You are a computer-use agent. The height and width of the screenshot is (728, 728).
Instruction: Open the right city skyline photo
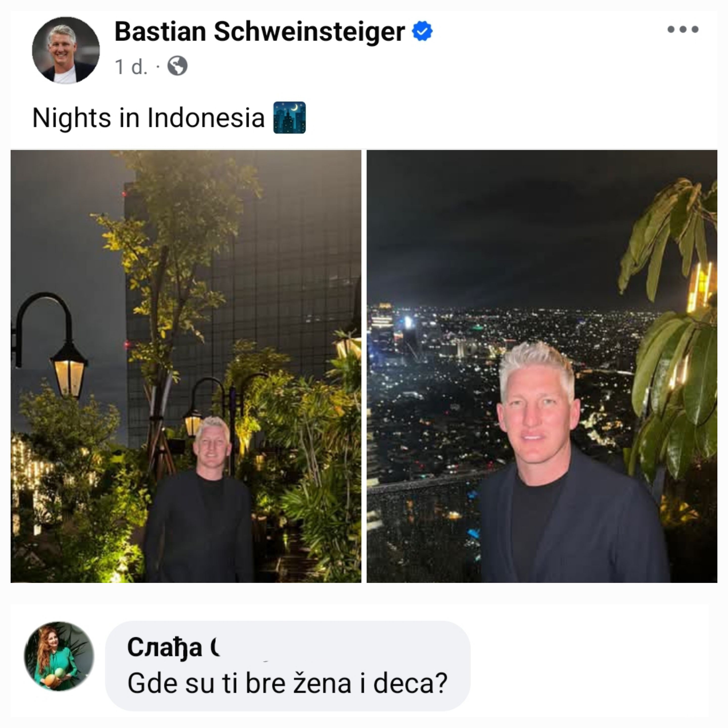(x=542, y=366)
